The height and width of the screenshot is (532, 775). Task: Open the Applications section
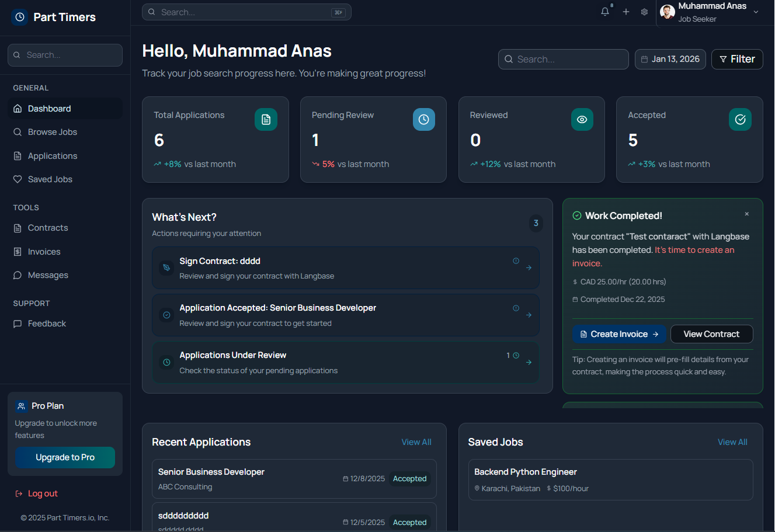coord(52,155)
